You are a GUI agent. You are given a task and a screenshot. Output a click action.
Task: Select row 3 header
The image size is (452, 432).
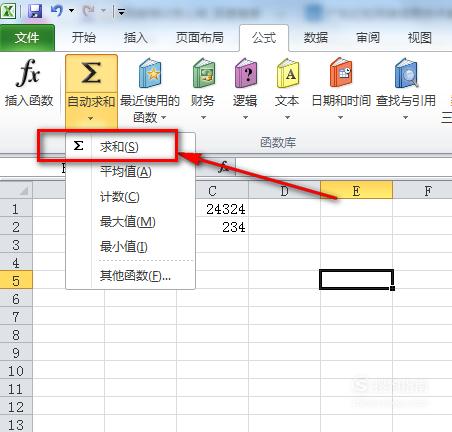[16, 245]
